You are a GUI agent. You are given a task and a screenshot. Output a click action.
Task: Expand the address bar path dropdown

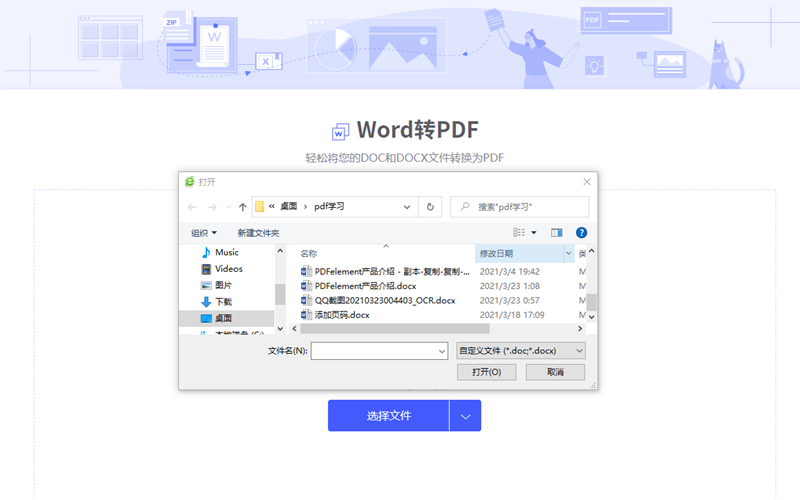coord(407,207)
